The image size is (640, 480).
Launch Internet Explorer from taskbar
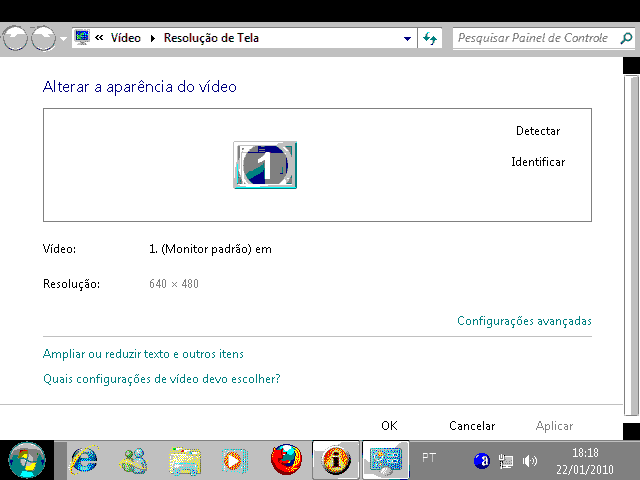[x=84, y=460]
